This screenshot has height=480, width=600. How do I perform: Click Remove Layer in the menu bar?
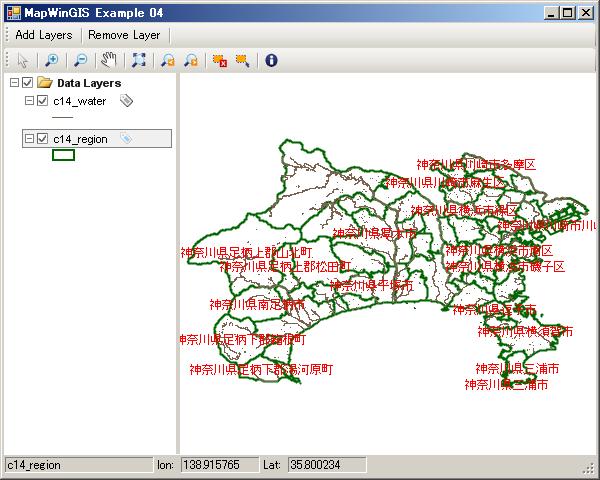coord(124,35)
